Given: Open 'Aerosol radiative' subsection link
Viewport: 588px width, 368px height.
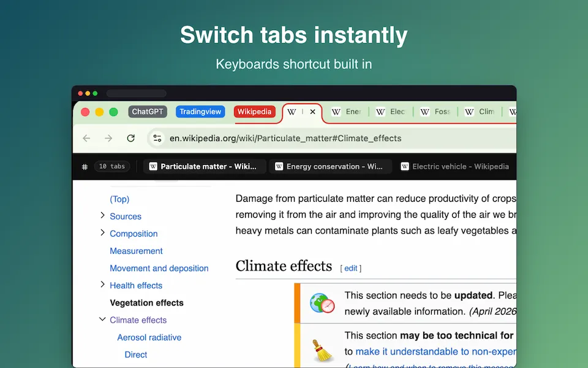Looking at the screenshot, I should (149, 337).
